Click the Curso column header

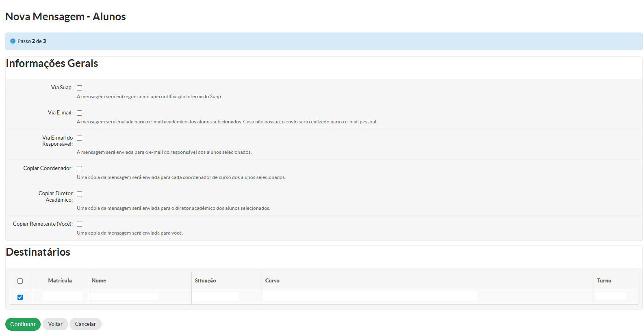[272, 280]
